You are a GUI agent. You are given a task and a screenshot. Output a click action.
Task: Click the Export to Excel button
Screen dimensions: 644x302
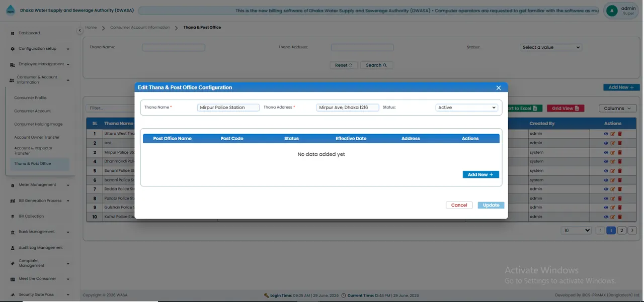[524, 108]
